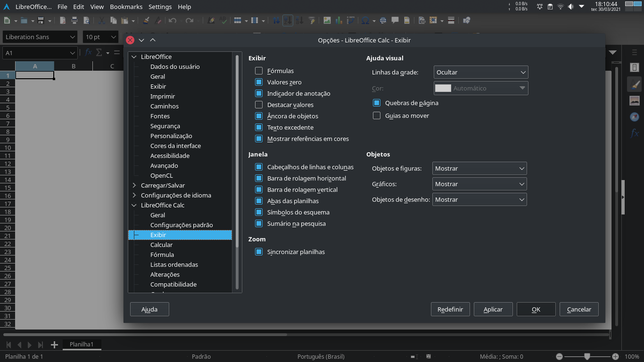Click the Special Character omega icon
Screen dimensions: 644x362
pos(364,21)
